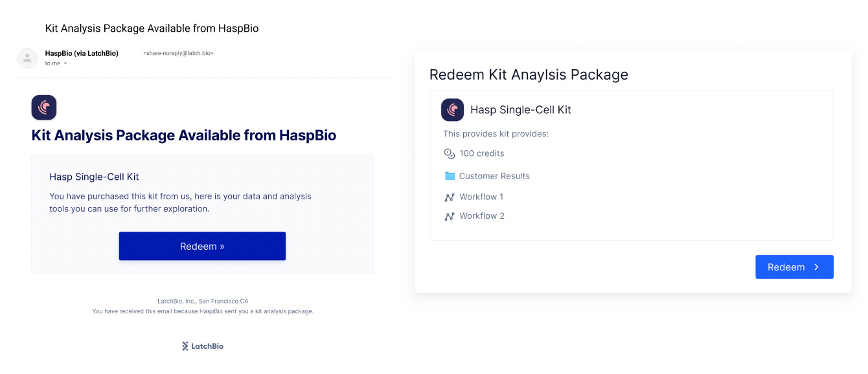Click the Redeem Kit Anaylsis Package heading
Viewport: 868px width, 374px height.
point(529,74)
